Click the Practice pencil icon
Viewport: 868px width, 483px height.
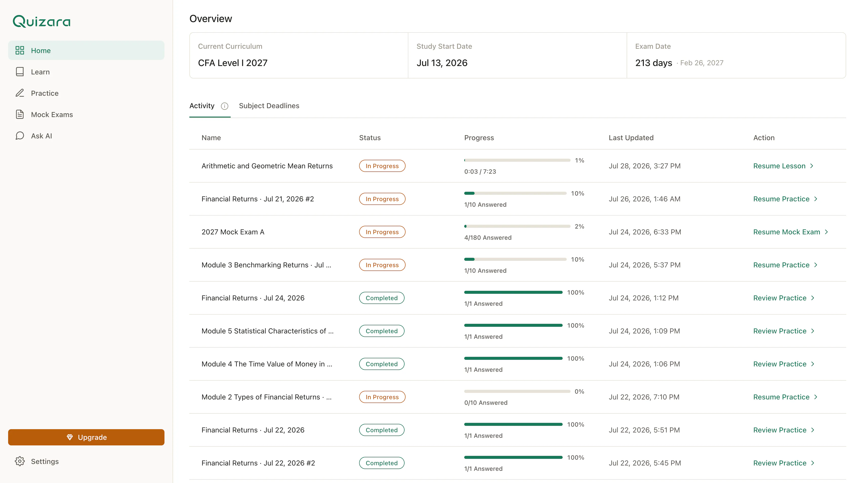(20, 93)
